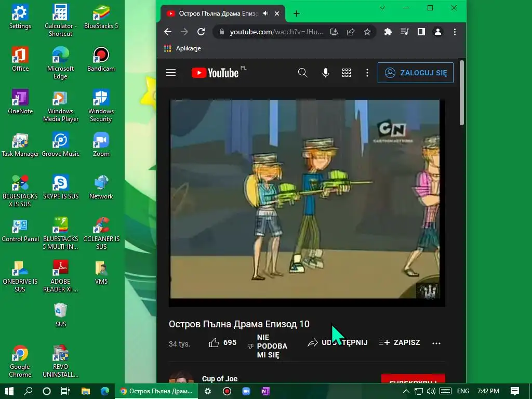Click the ZALOGUJ SIĘ sign-in button
532x399 pixels.
pyautogui.click(x=415, y=73)
